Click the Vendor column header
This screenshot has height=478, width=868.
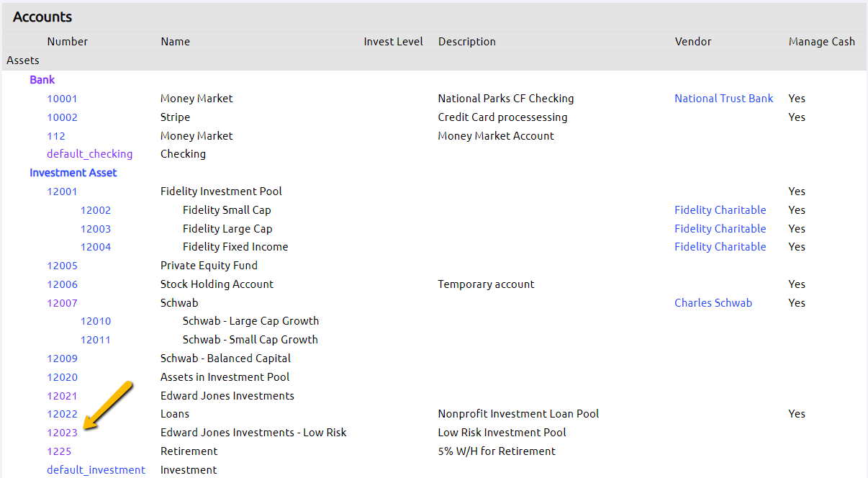[692, 41]
